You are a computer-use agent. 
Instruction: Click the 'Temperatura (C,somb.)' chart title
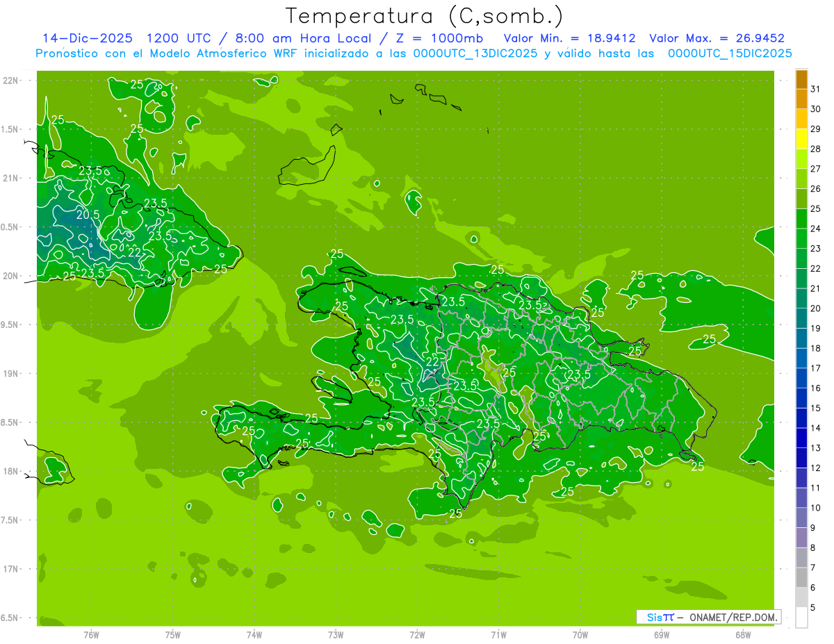(424, 16)
